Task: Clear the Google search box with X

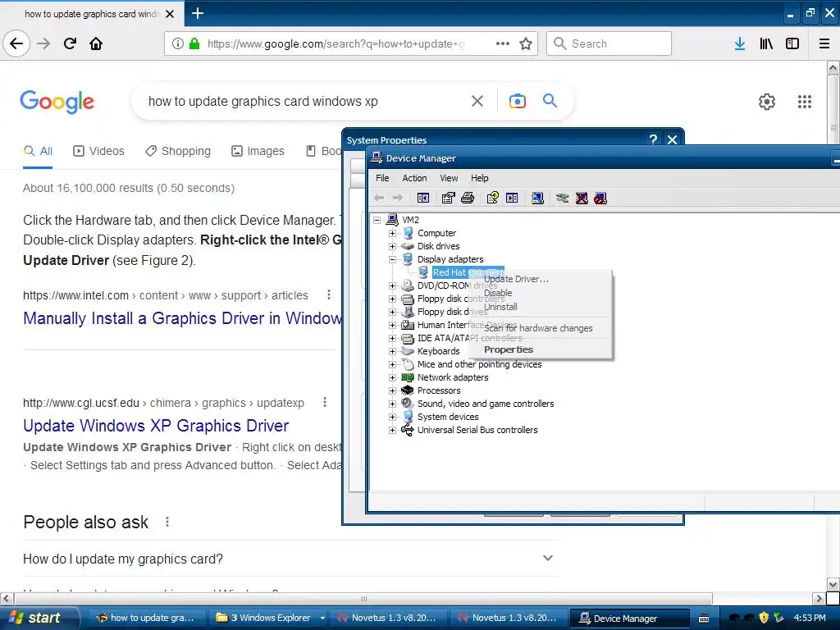Action: (x=477, y=101)
